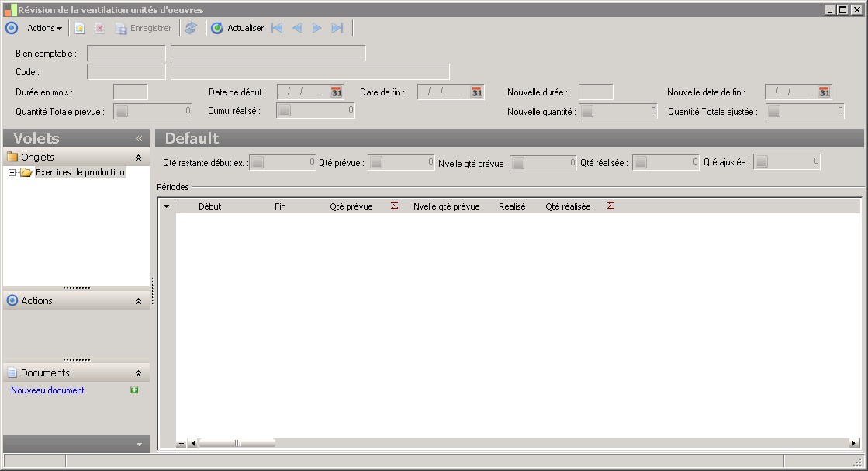Image resolution: width=868 pixels, height=471 pixels.
Task: Click the blue circle icon beside Actions toolbar menu
Action: 12,28
